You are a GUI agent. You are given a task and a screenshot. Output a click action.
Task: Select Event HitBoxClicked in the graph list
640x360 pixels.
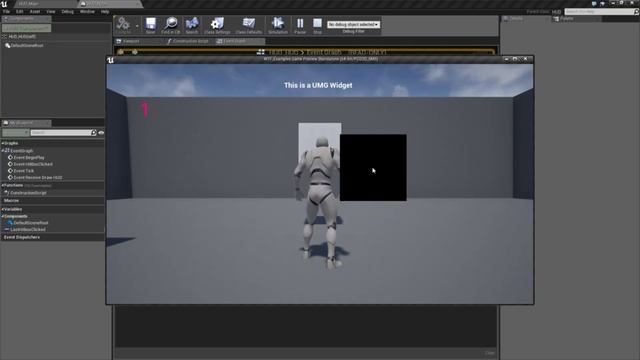[33, 164]
